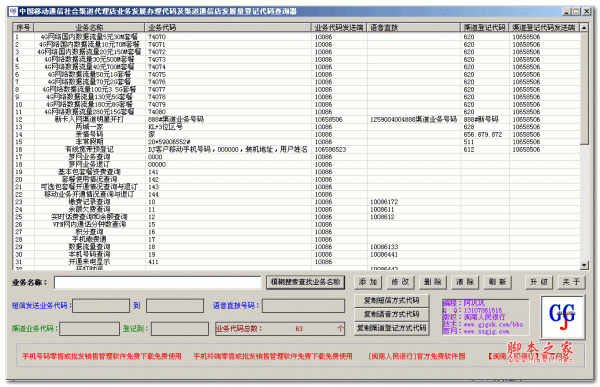600x387 pixels.
Task: Click the 模糊搜索查找业务名称 search button
Action: 305,282
